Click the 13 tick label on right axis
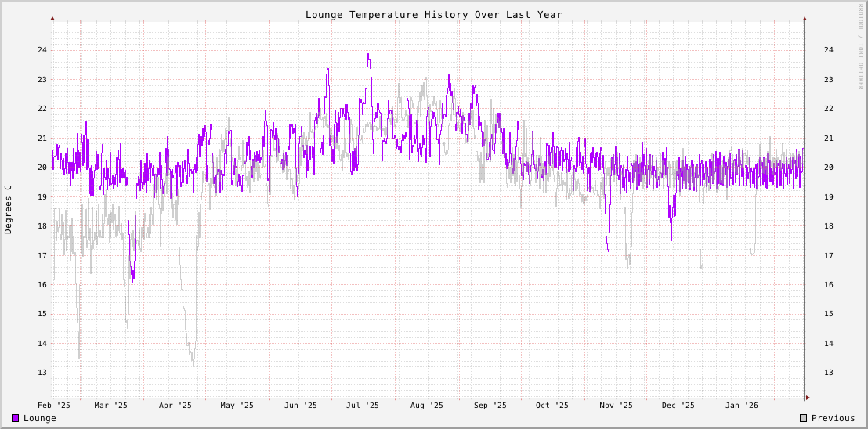Viewport: 868px width, 429px height. pyautogui.click(x=828, y=373)
